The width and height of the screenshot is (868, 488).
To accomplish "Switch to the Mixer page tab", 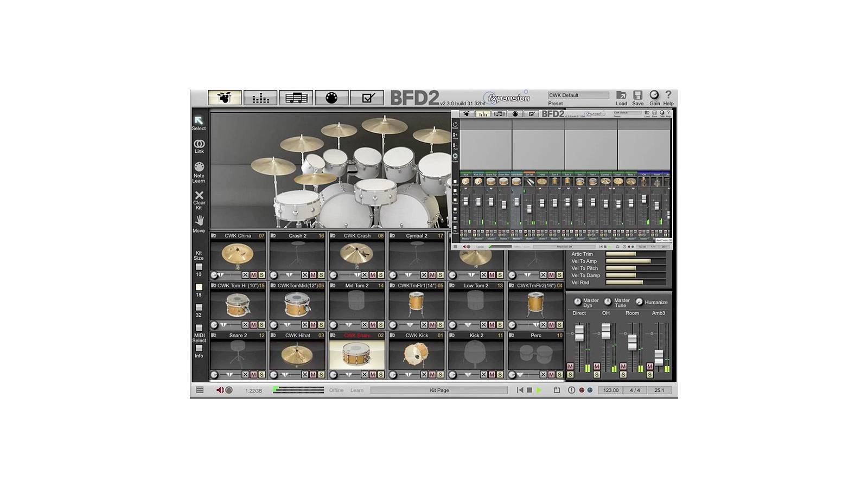I will (260, 98).
